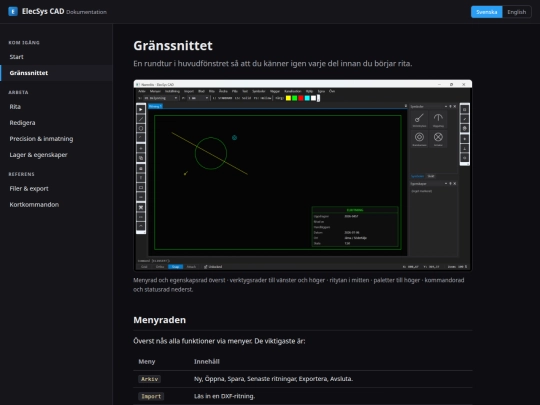
Task: Pick the green color swatch in screenshot
Action: coord(294,98)
